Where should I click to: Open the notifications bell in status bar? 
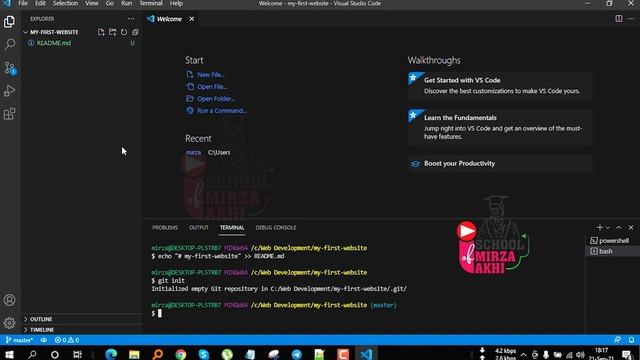point(631,340)
